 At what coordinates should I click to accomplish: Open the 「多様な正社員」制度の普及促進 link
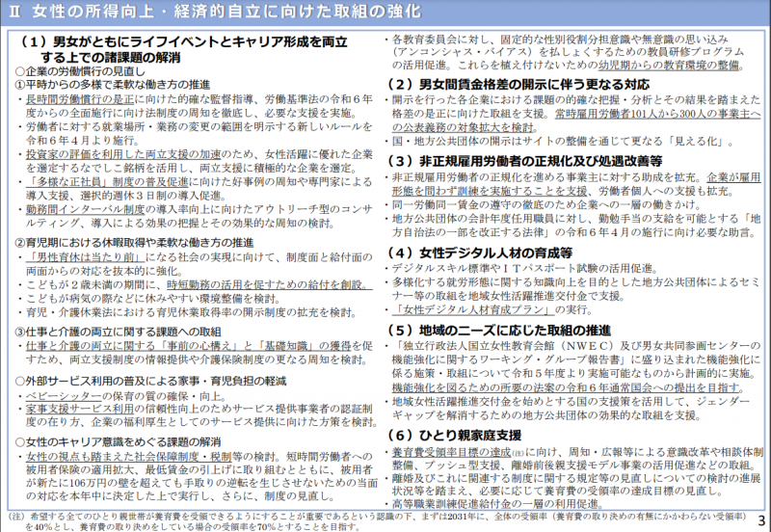90,180
